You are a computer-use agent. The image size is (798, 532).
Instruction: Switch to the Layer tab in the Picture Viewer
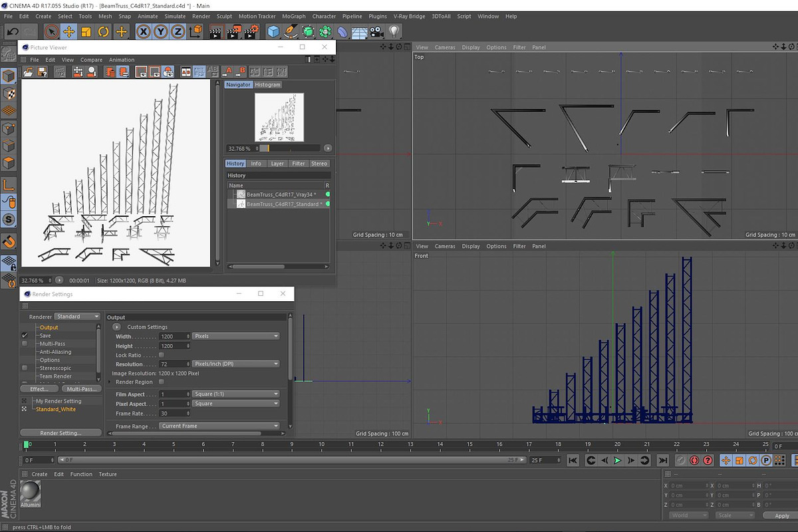tap(277, 164)
